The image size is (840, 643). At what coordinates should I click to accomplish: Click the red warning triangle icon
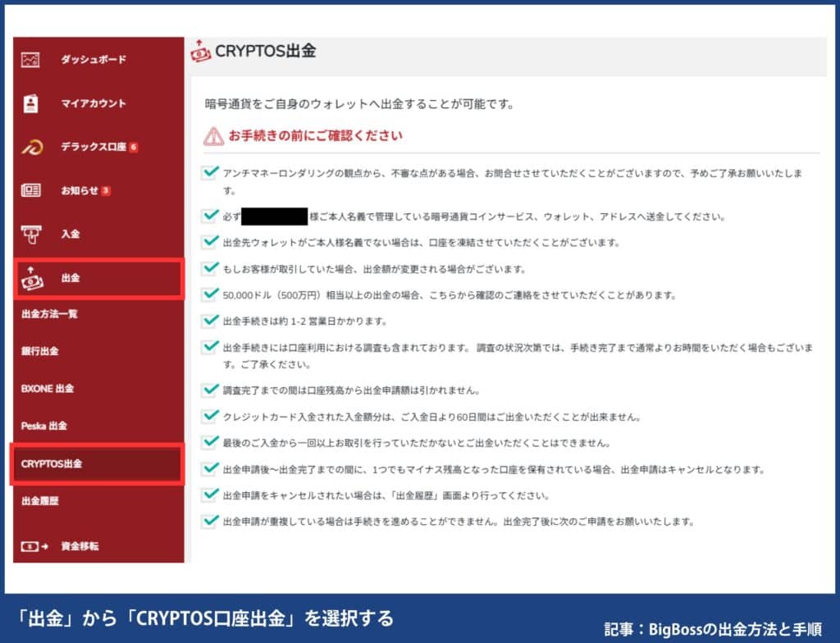click(x=214, y=136)
